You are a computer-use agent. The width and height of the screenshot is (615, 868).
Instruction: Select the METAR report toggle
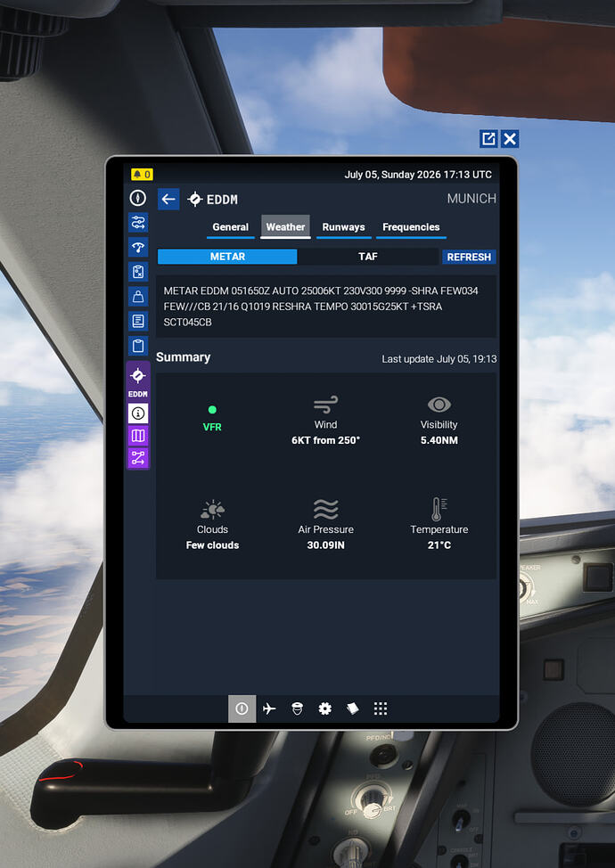pos(227,257)
